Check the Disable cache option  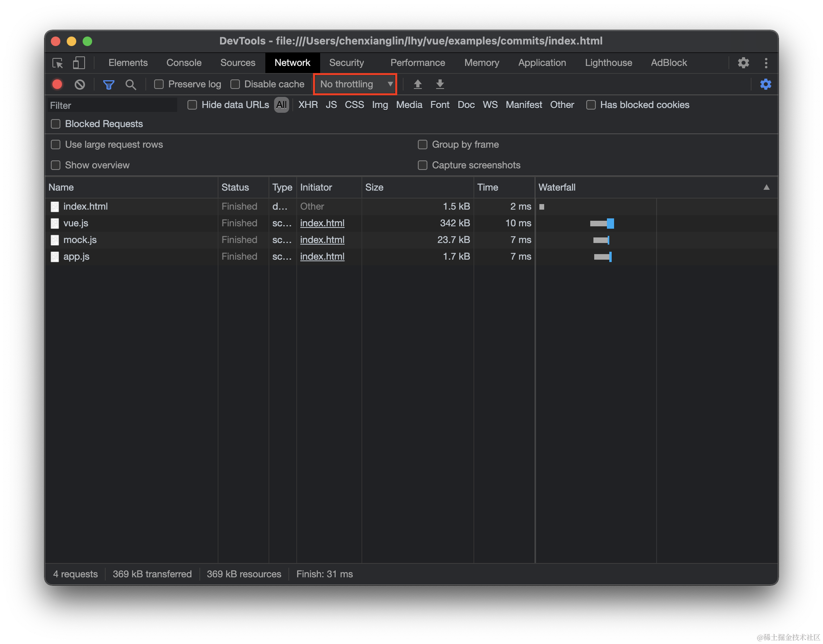[x=235, y=84]
